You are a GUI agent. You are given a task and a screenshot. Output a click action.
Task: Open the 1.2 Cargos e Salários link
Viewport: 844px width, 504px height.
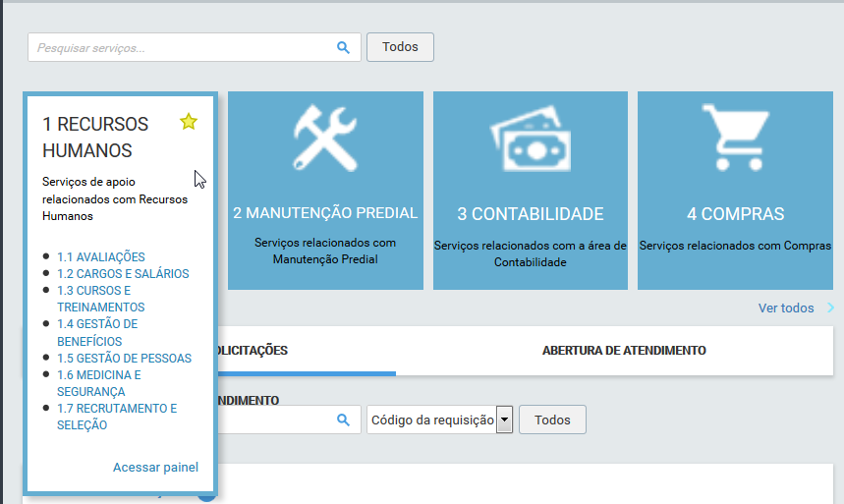[123, 274]
